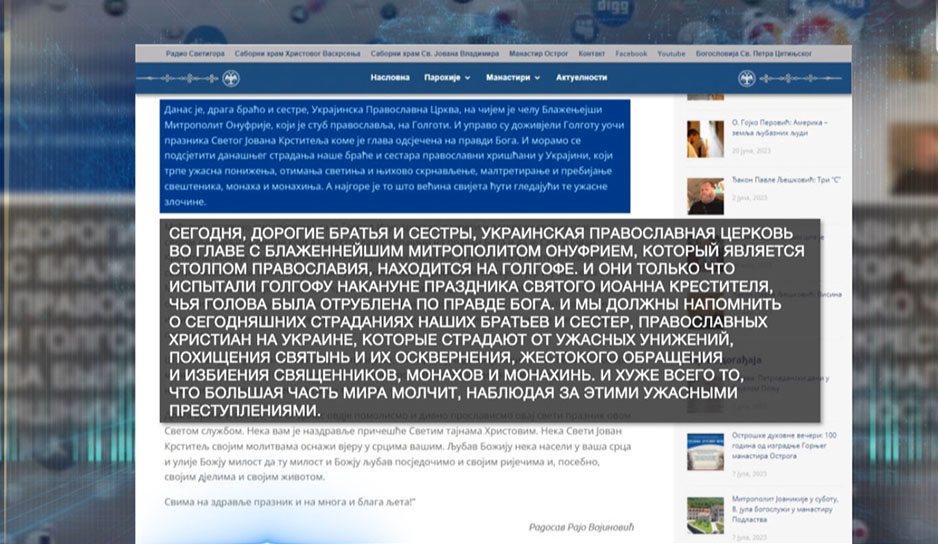Open the Острошке духовне вечери thumbnail
Image resolution: width=938 pixels, height=544 pixels.
[705, 452]
